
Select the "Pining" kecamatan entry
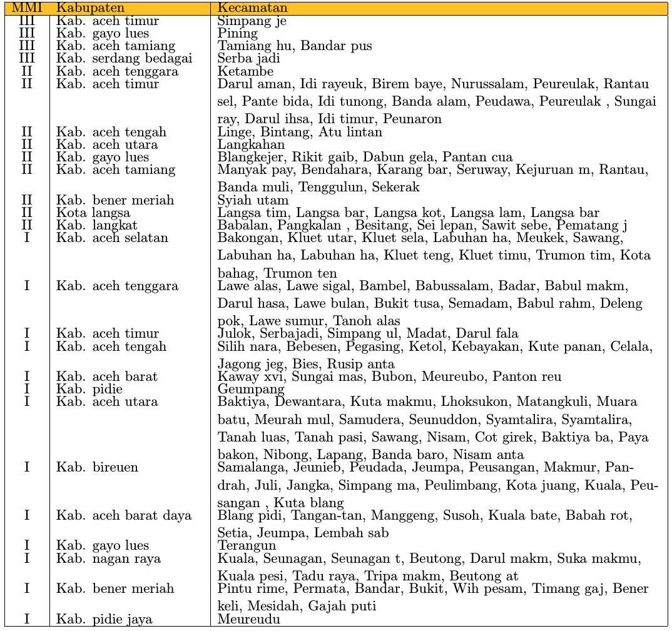pos(237,34)
